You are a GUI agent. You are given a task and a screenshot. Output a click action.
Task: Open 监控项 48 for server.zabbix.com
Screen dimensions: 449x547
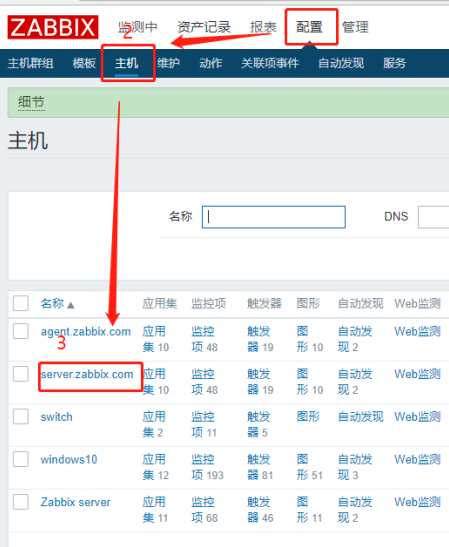pos(204,382)
